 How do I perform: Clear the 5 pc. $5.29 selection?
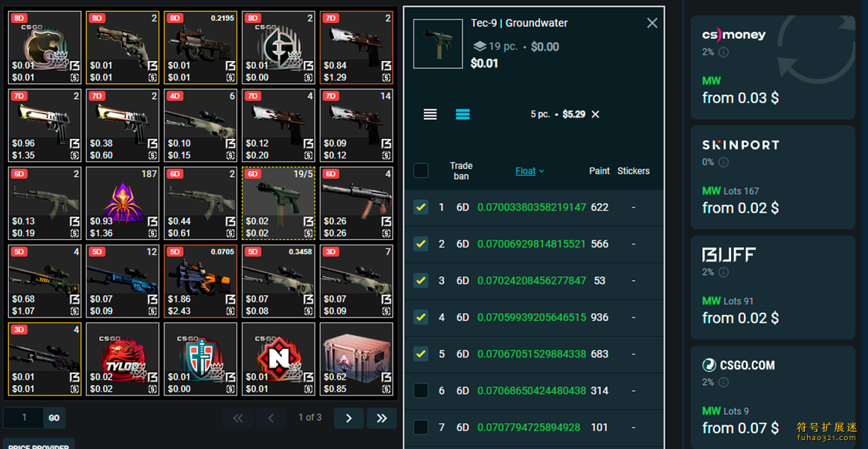tap(596, 114)
